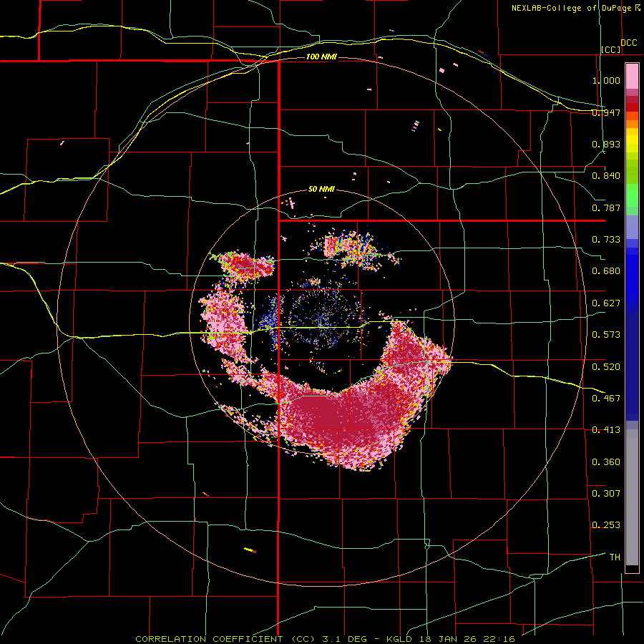Click the 0.253 value on the scale

click(606, 525)
